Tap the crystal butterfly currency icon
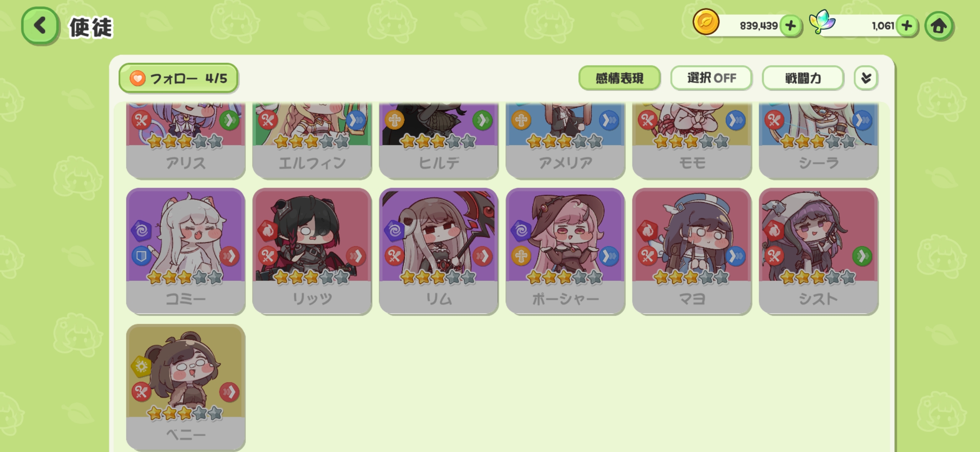This screenshot has height=452, width=980. [822, 22]
